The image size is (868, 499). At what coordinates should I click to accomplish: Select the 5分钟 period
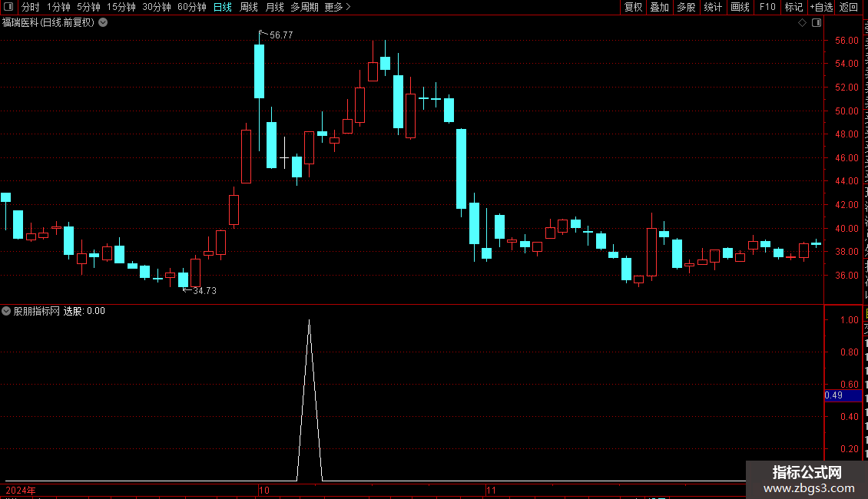click(88, 7)
